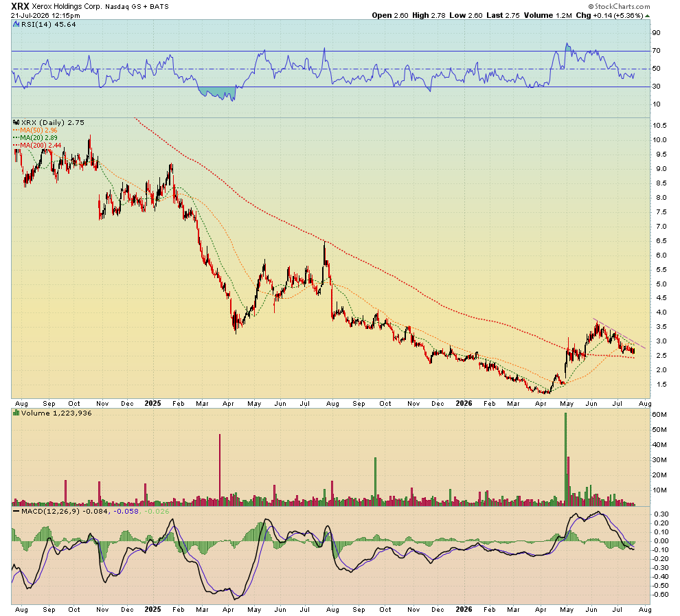The width and height of the screenshot is (680, 616).
Task: Click the XRX (Daily) 2.75 legend
Action: pyautogui.click(x=53, y=123)
